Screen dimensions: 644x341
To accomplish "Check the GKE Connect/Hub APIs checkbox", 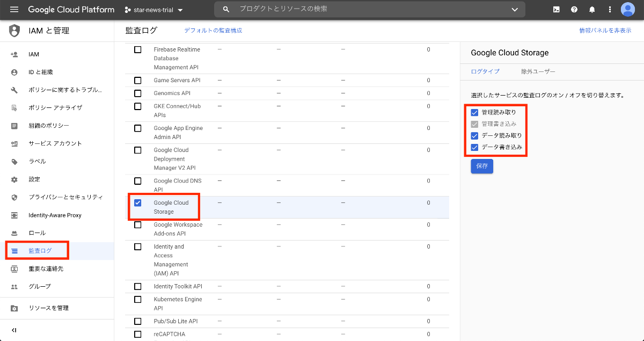I will (138, 106).
